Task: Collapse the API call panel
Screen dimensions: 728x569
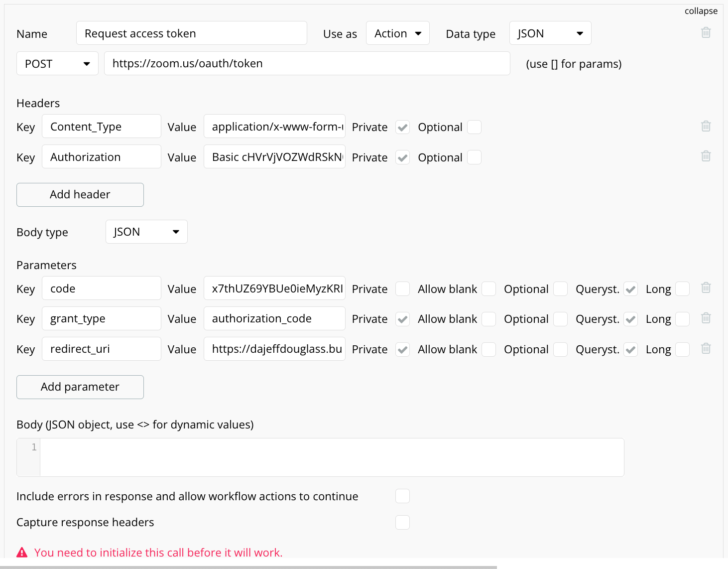Action: [701, 11]
